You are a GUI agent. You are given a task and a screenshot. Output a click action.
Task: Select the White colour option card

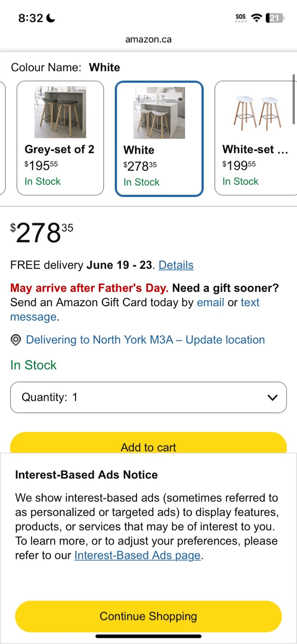(x=159, y=139)
